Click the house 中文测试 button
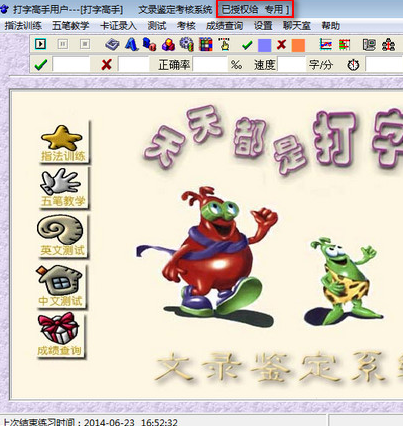Viewport: 403px width, 426px height. 61,286
